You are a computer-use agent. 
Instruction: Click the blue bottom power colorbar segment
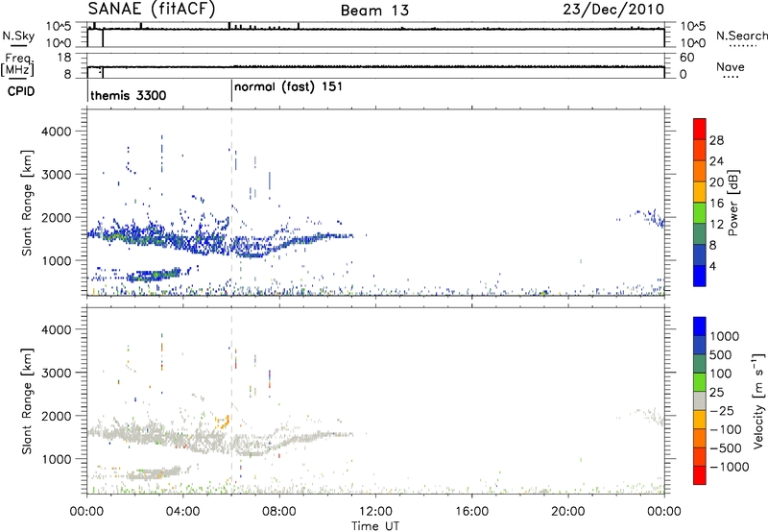[700, 276]
